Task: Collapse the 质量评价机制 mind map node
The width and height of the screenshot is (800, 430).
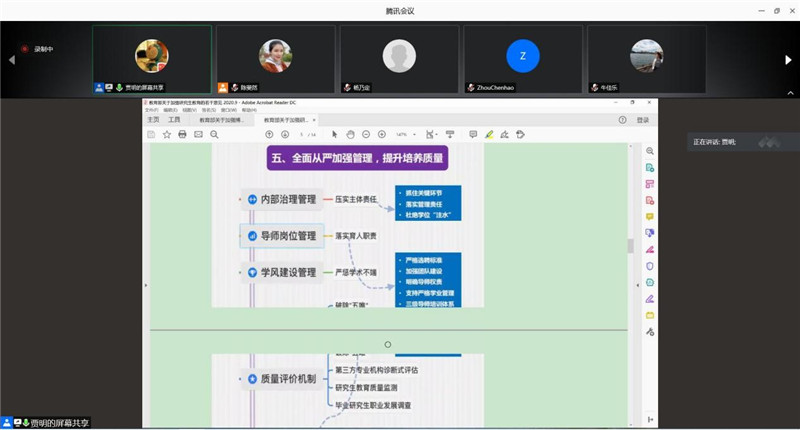Action: point(252,378)
